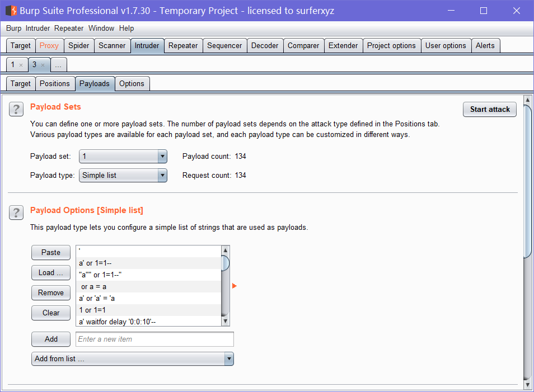Click the Remove button
Viewport: 534px width, 392px height.
point(51,292)
